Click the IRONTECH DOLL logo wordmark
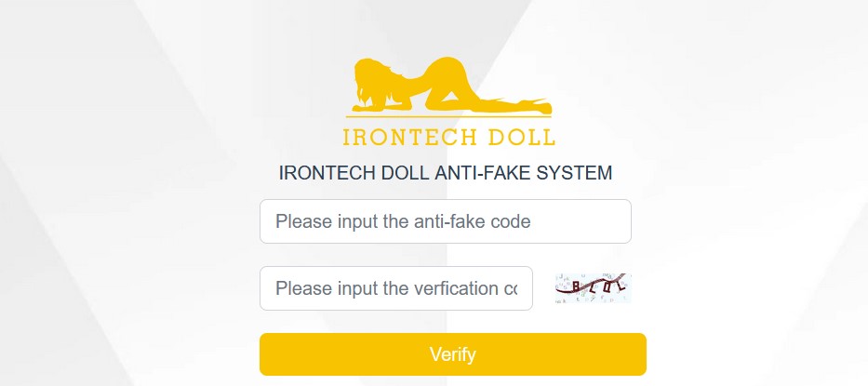868x386 pixels. pos(449,138)
